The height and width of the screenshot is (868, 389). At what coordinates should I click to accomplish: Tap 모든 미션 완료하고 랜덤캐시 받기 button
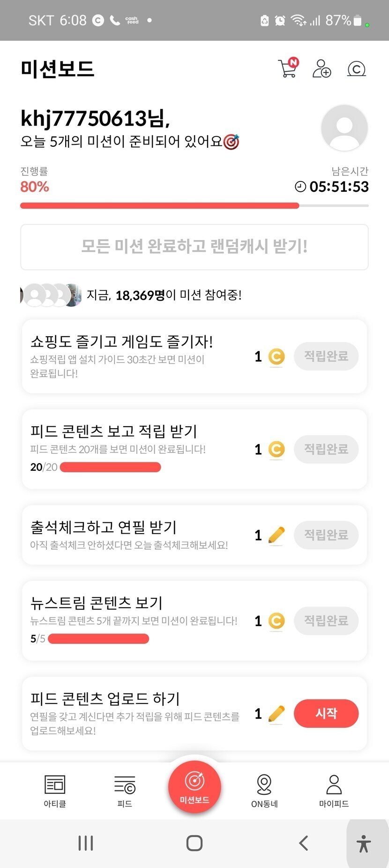[194, 247]
